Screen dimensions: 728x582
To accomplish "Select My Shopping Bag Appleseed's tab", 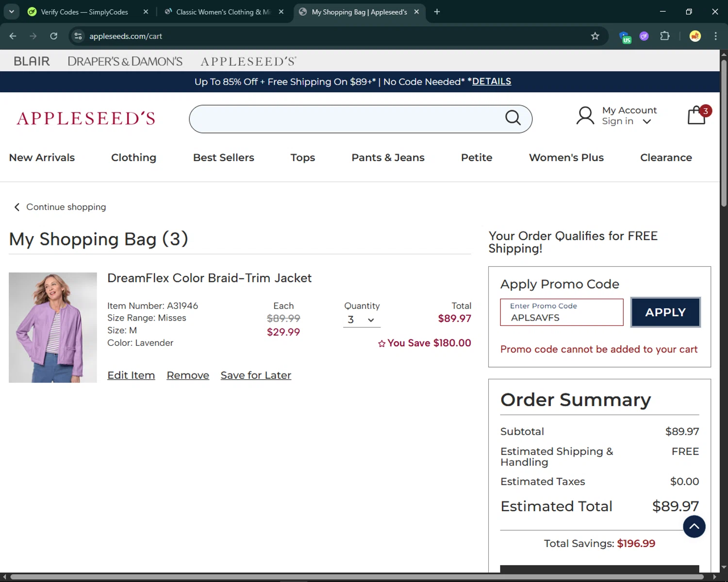I will tap(359, 12).
